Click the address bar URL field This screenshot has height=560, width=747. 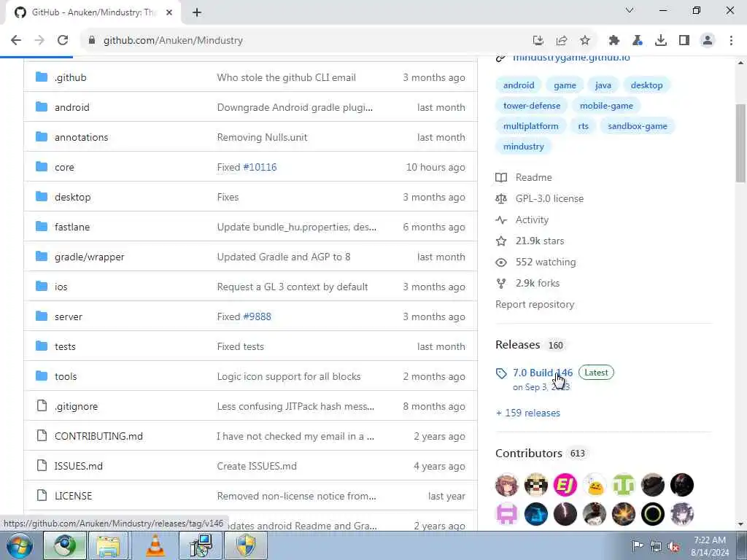point(305,41)
